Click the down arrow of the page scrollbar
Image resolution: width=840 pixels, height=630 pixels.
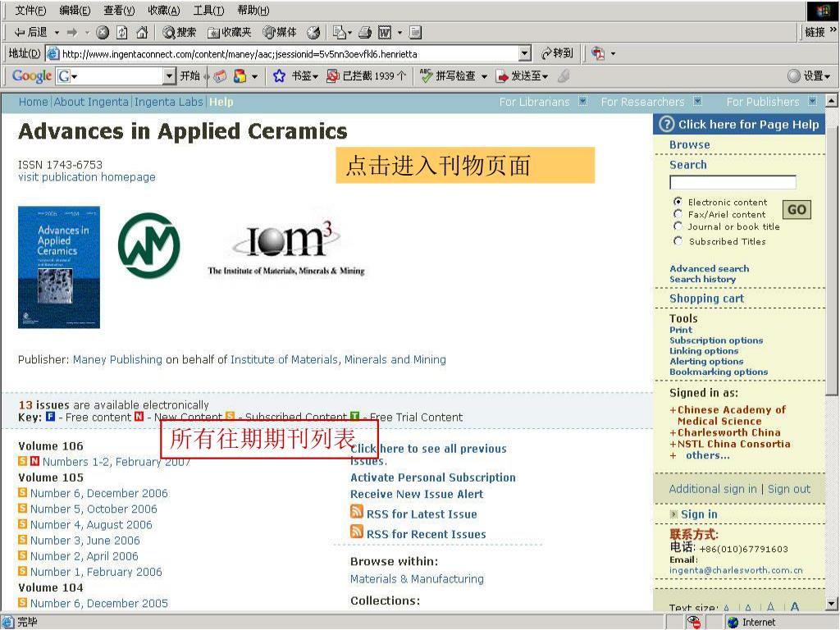[832, 604]
